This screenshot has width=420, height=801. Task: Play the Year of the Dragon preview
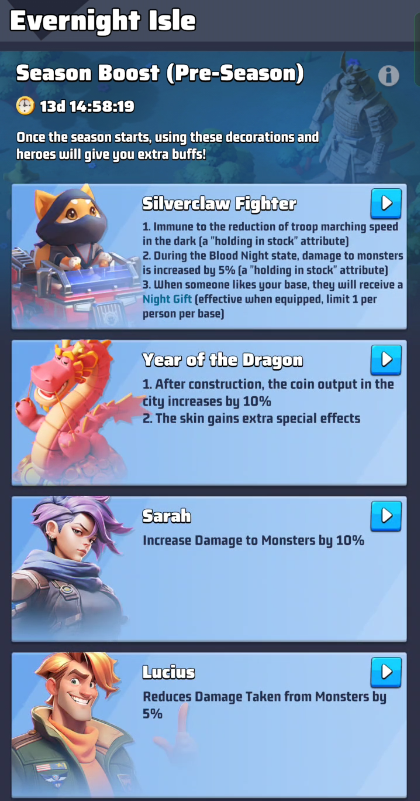pos(386,360)
